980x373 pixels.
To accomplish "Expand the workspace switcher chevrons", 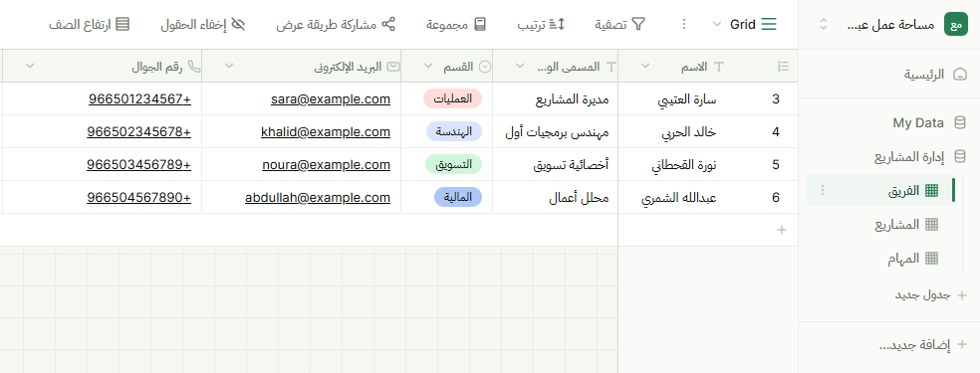I will pyautogui.click(x=823, y=24).
